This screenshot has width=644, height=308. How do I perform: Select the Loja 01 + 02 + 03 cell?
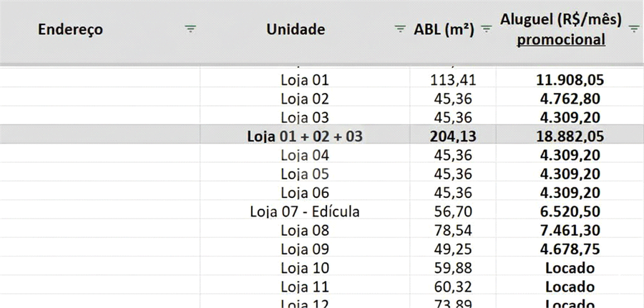305,136
